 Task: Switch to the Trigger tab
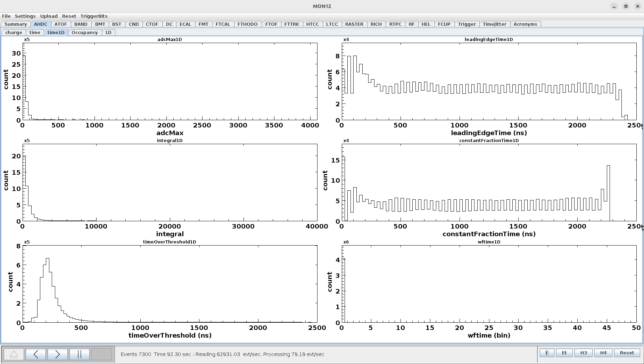click(467, 24)
